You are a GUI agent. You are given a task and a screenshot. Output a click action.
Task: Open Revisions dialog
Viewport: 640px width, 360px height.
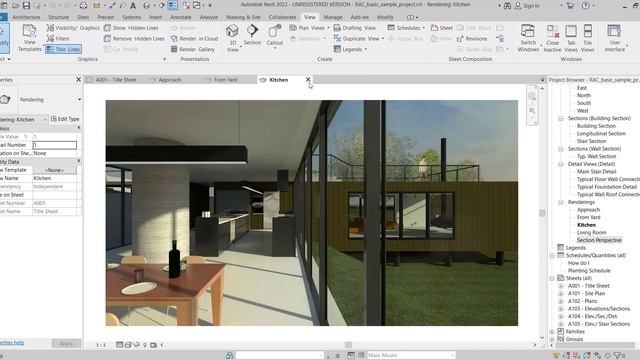pos(472,38)
